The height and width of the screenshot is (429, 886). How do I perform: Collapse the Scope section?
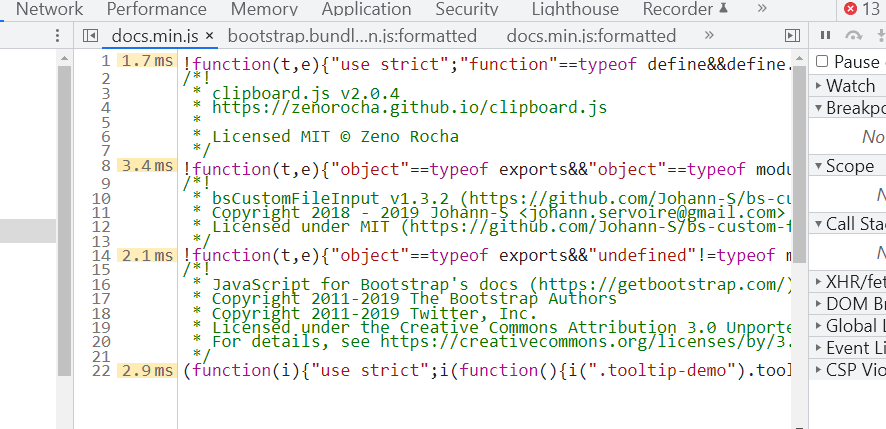tap(848, 166)
